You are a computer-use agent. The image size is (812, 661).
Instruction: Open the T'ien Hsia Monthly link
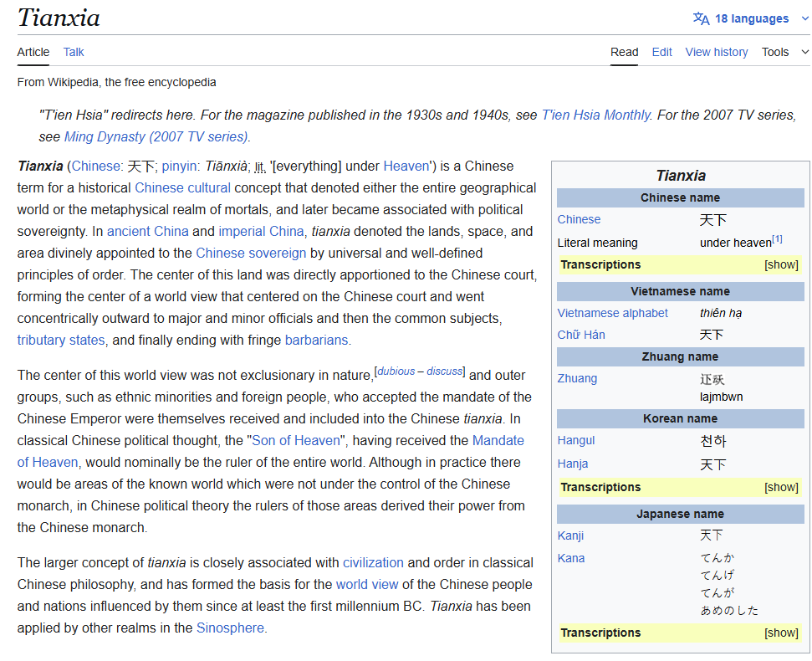click(x=595, y=115)
